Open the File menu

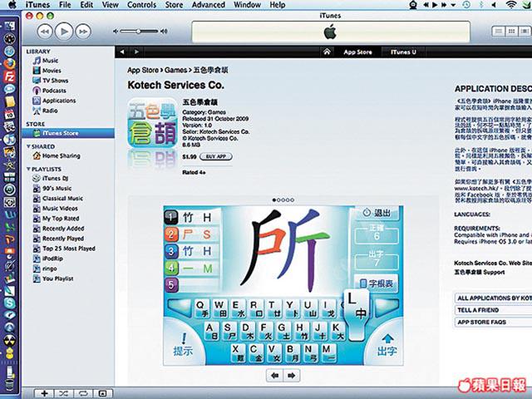tap(64, 5)
